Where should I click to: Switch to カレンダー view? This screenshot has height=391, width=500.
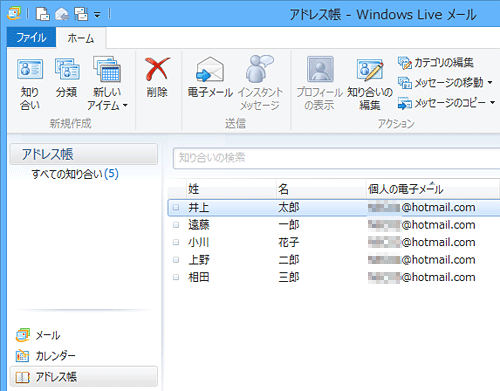point(45,356)
